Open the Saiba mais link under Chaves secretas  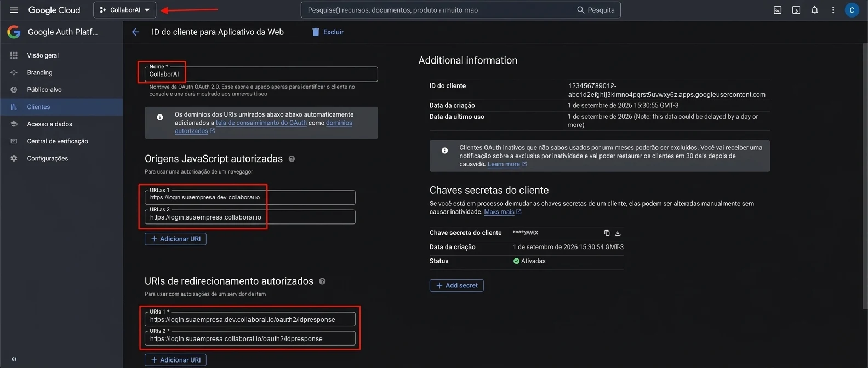pyautogui.click(x=499, y=212)
